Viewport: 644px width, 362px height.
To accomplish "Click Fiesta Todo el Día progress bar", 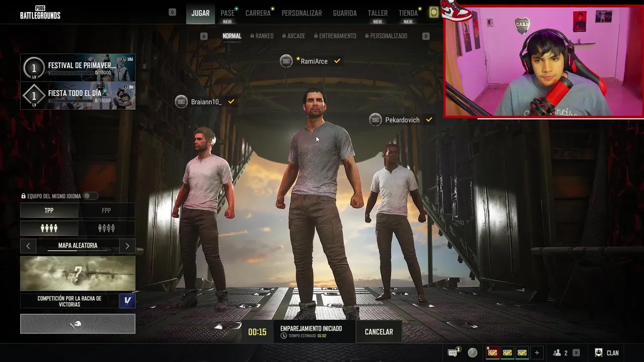I will (x=70, y=101).
